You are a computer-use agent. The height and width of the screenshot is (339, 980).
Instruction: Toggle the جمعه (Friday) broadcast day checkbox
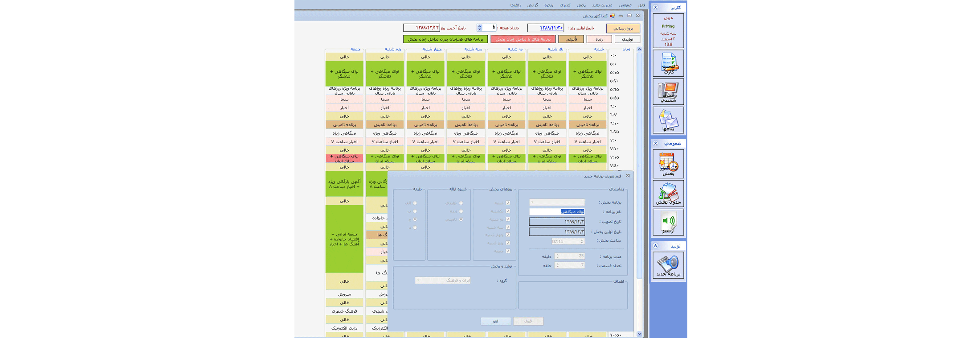(508, 251)
